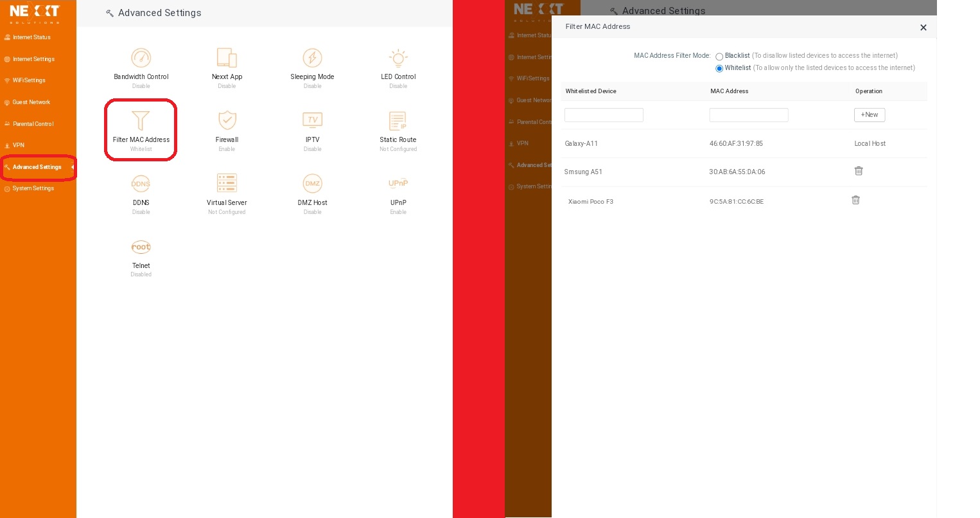Open the IPTV settings icon
The image size is (980, 518).
point(312,121)
